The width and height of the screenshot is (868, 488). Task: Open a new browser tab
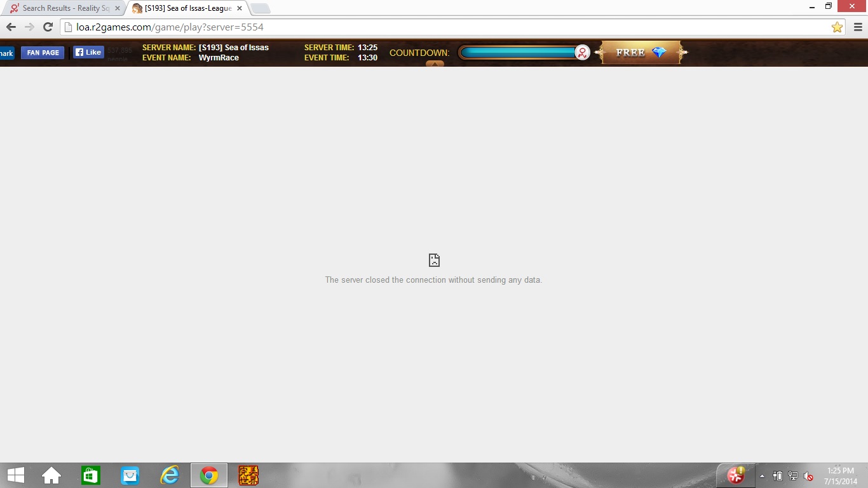[x=261, y=8]
